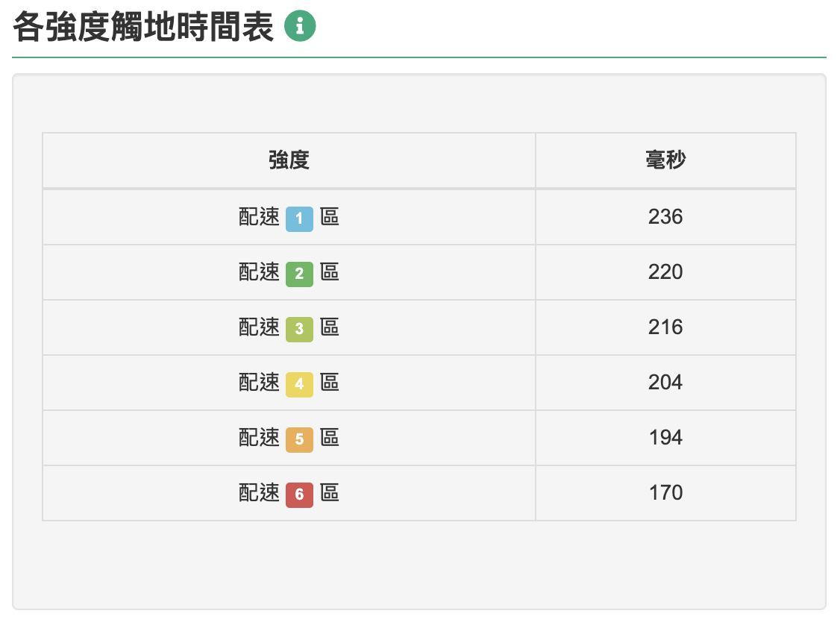This screenshot has width=840, height=625.
Task: Select the 216 milliseconds cell
Action: coord(665,327)
